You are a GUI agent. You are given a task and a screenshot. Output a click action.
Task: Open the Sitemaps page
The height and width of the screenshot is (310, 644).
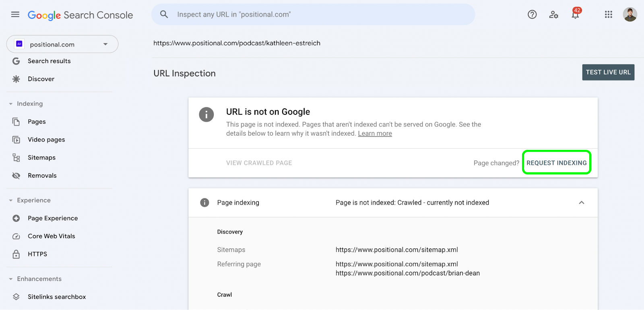(41, 157)
